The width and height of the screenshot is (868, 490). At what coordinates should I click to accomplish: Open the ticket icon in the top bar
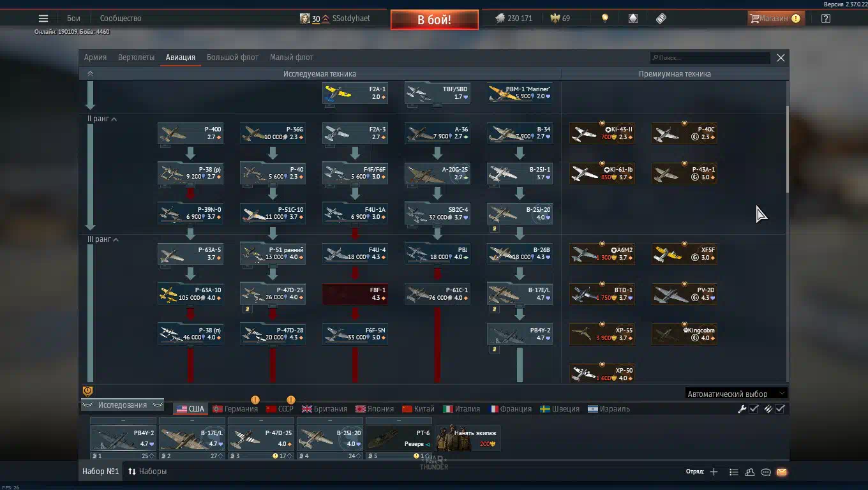(661, 19)
